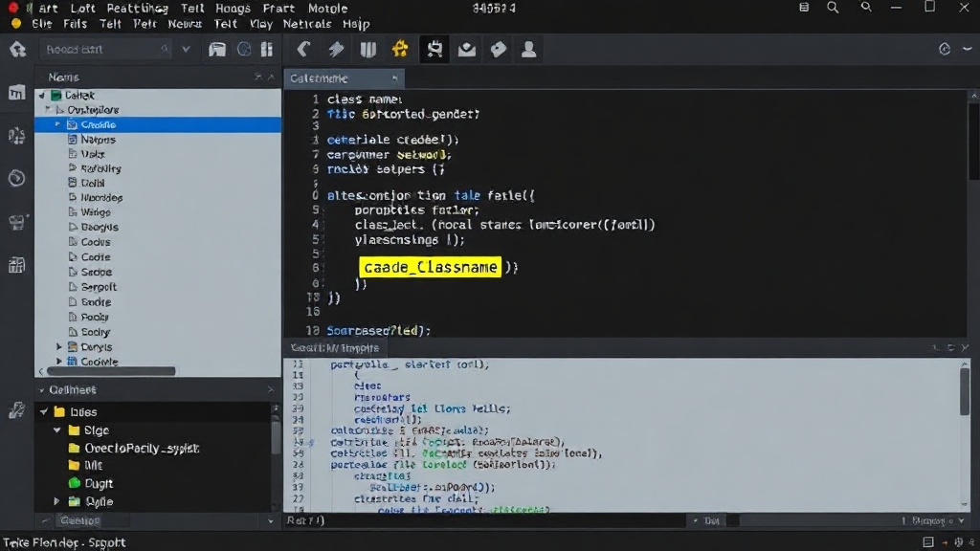Click the status bar text at bottom left
980x551 pixels.
click(64, 542)
